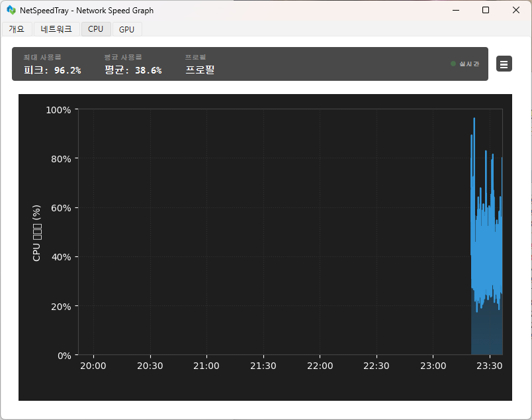Click the 23:30 time axis label
The image size is (532, 420).
click(489, 366)
